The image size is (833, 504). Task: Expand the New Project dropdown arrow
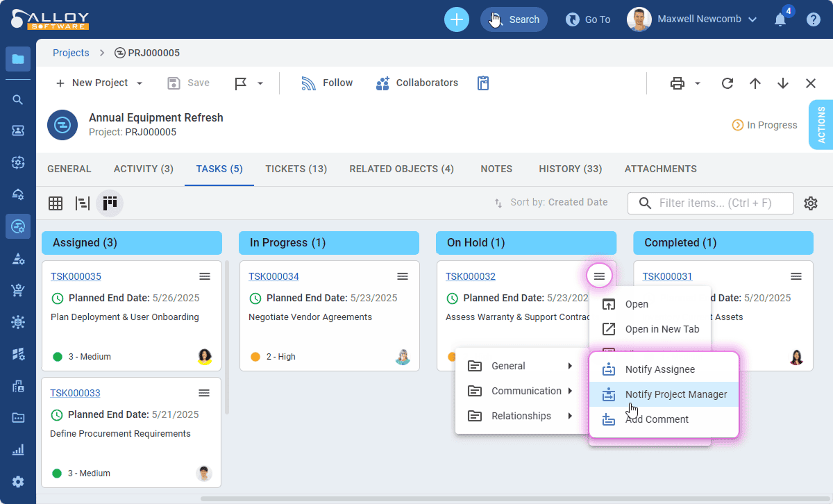pyautogui.click(x=140, y=83)
